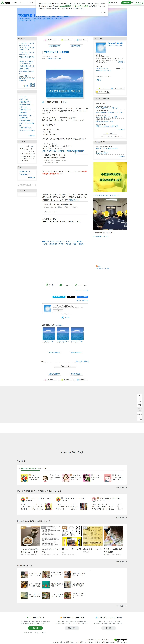144x644 pixels.
Task: Click the magnifier icon in the blog search
Action: (x=36, y=185)
